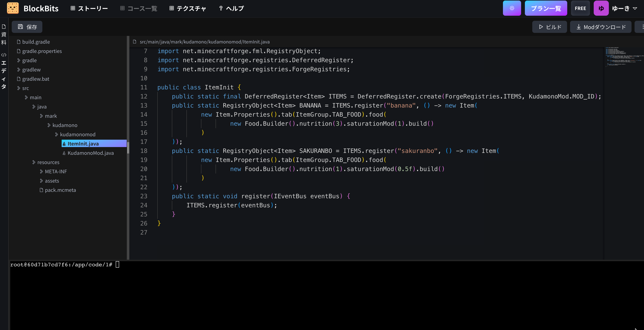Image resolution: width=644 pixels, height=330 pixels.
Task: Open the プラン一覧 plans page
Action: 546,8
